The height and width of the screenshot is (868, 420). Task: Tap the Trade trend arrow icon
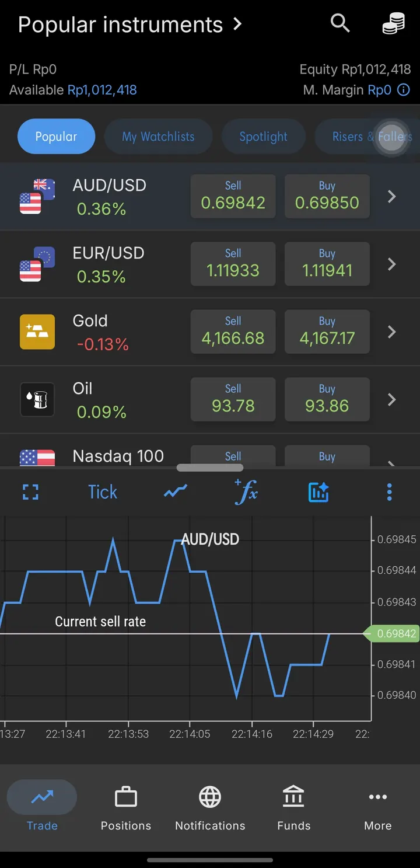click(x=42, y=797)
